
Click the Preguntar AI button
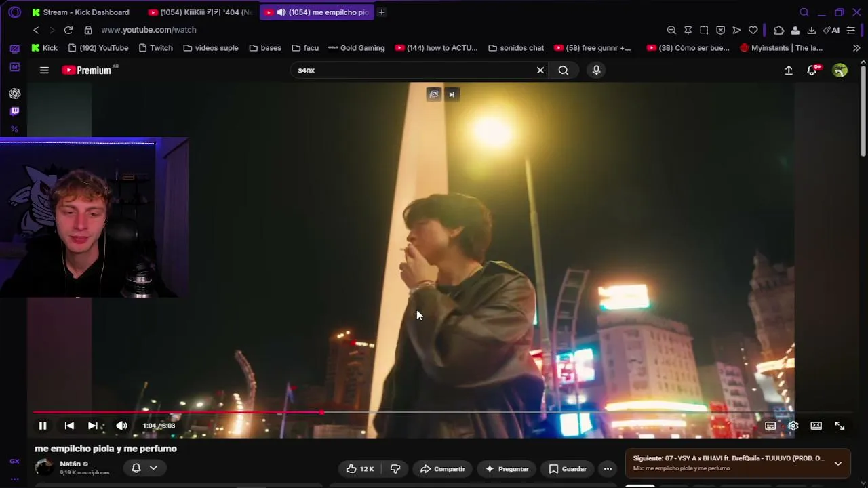[x=507, y=469]
